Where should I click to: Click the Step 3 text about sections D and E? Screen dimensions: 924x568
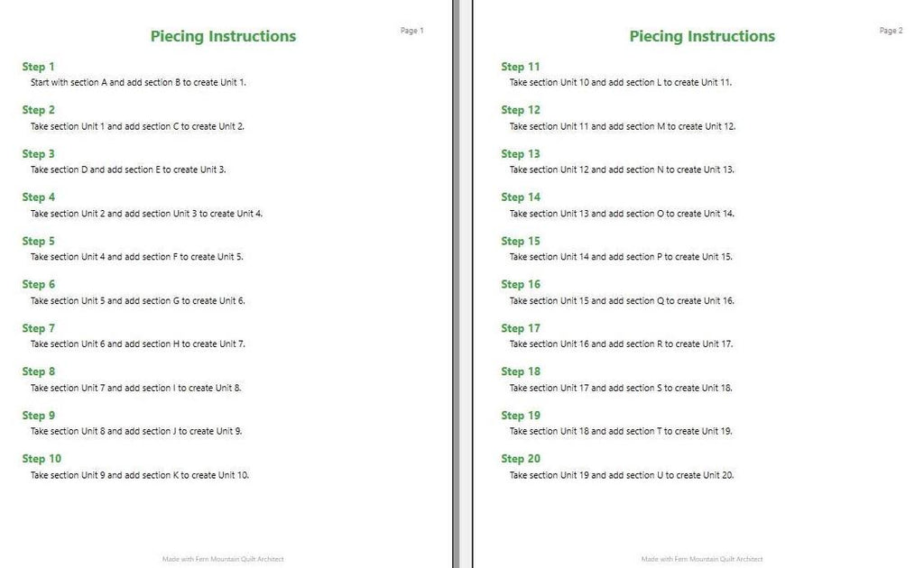pyautogui.click(x=128, y=169)
